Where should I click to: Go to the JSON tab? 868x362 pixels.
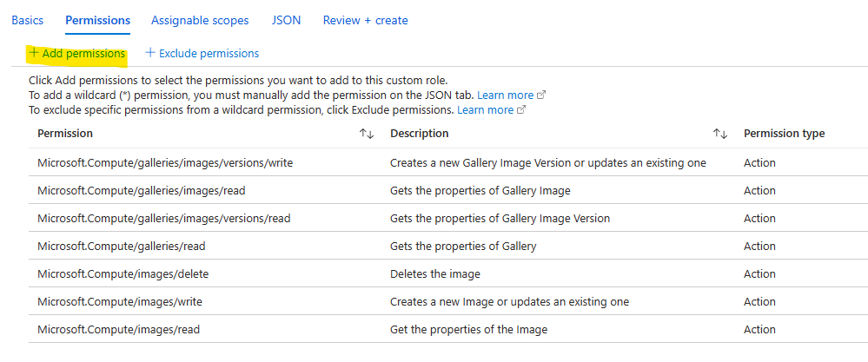pyautogui.click(x=286, y=21)
